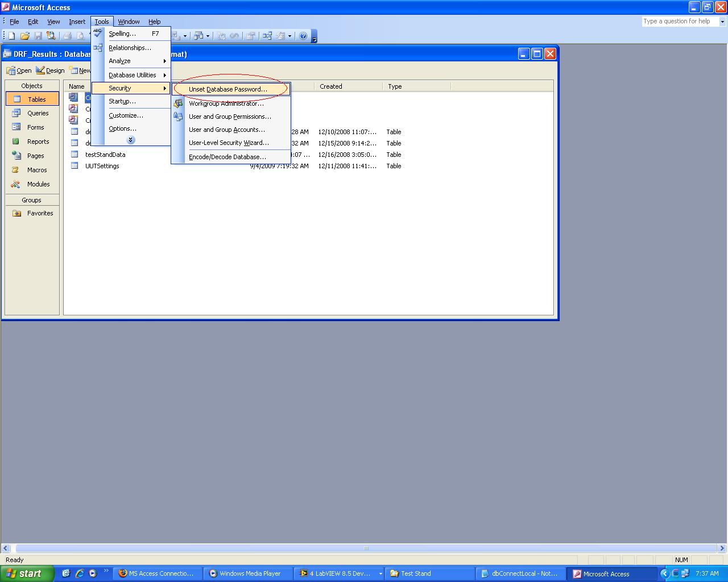Open the File menu

[x=14, y=22]
